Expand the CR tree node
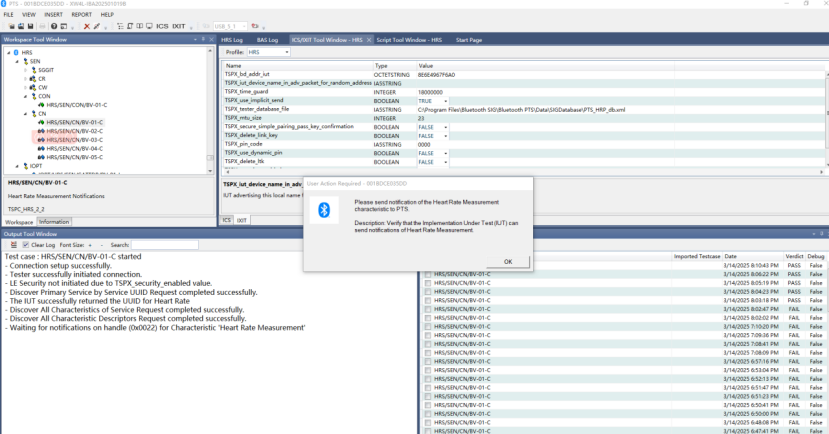This screenshot has width=829, height=434. [25, 79]
